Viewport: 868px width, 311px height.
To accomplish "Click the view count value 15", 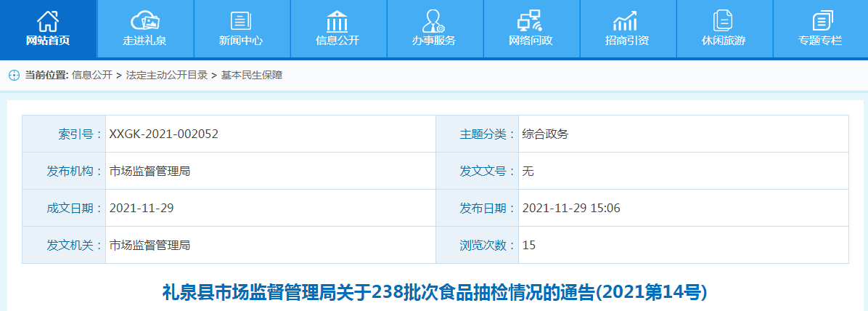I will (529, 245).
